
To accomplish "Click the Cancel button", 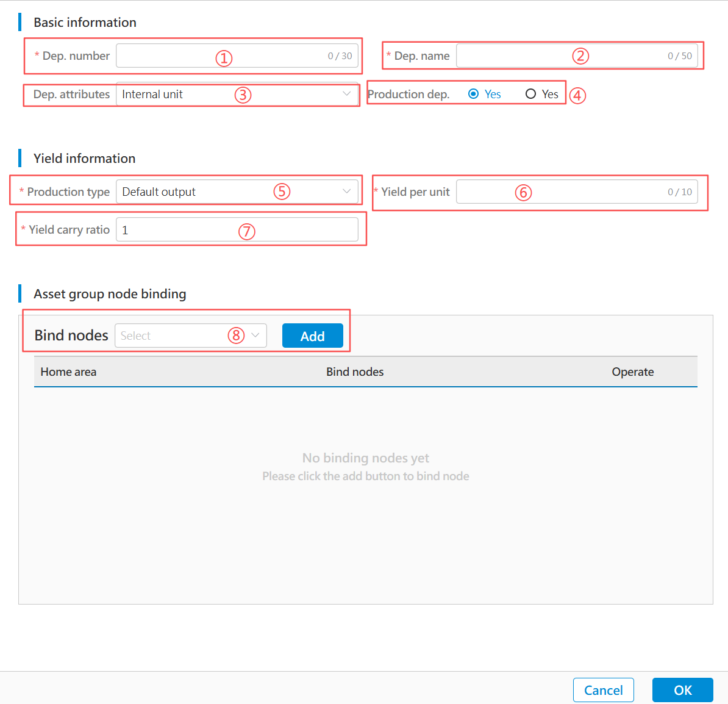I will (603, 690).
